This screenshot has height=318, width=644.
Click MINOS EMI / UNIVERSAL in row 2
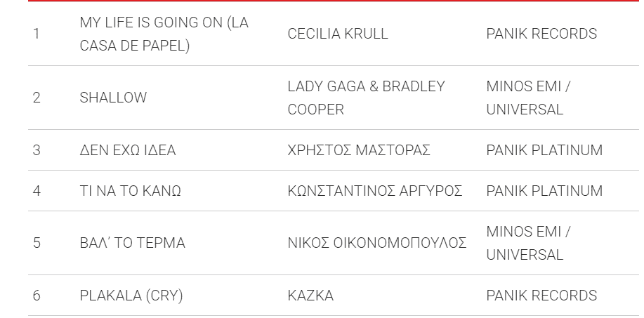(x=528, y=98)
